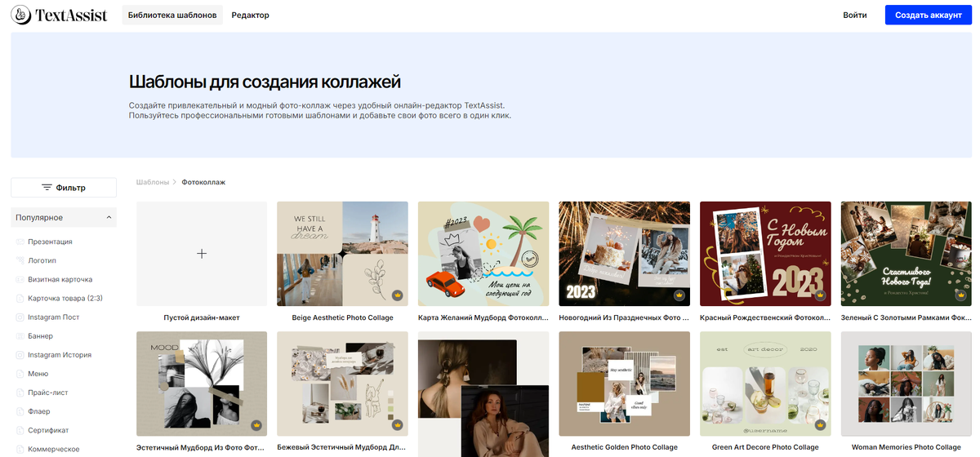The height and width of the screenshot is (457, 980).
Task: Click crown badge on Эстетичный Мудборд template
Action: click(x=256, y=424)
